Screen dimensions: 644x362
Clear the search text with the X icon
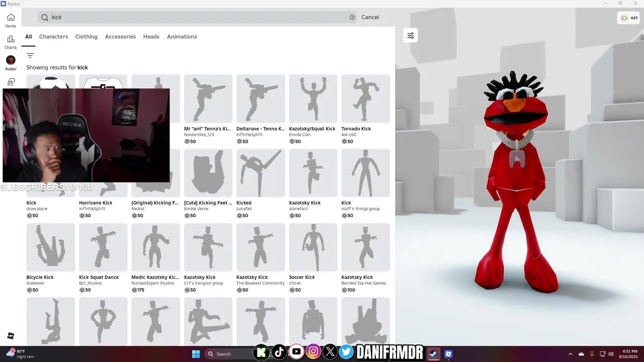[x=352, y=17]
